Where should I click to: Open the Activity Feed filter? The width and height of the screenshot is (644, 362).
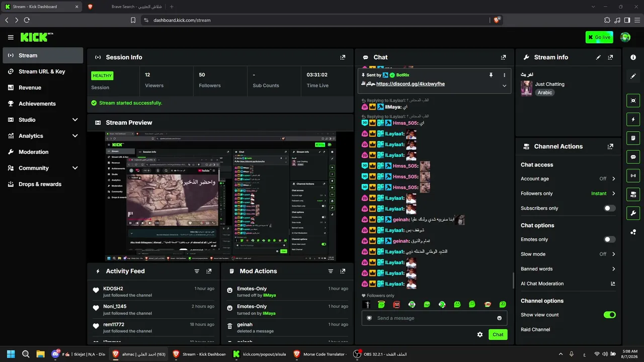click(x=197, y=271)
